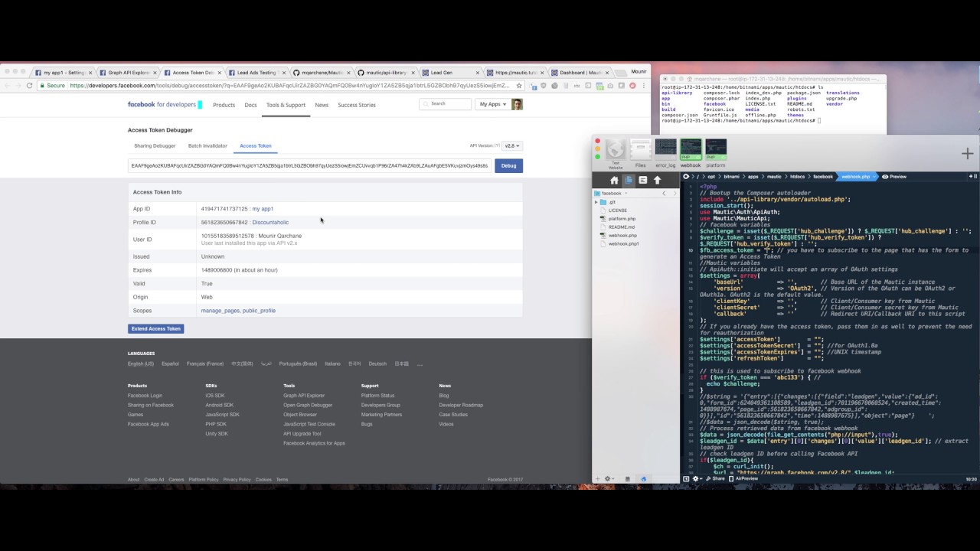Screen dimensions: 980x551
Task: Bookmark the page with the star icon
Action: click(x=519, y=86)
